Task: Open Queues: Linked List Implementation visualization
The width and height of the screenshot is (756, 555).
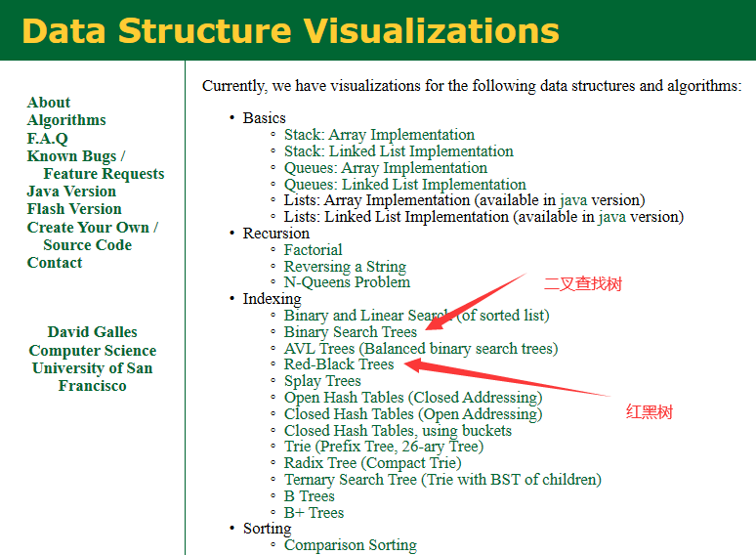Action: 405,185
